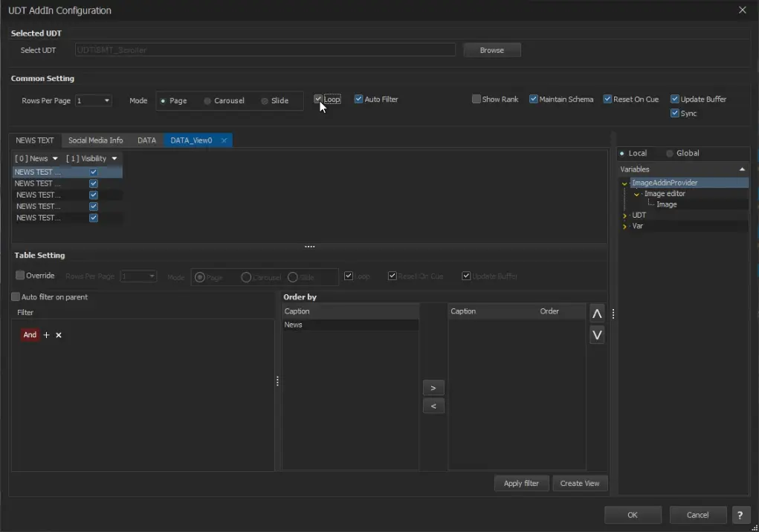Remove filter condition with the X icon
This screenshot has height=532, width=759.
click(x=59, y=335)
